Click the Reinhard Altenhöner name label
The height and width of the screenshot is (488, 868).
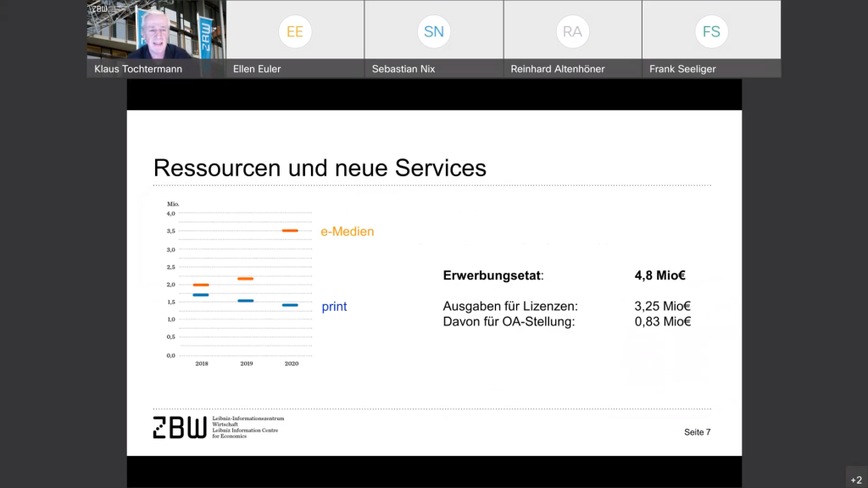pyautogui.click(x=558, y=69)
